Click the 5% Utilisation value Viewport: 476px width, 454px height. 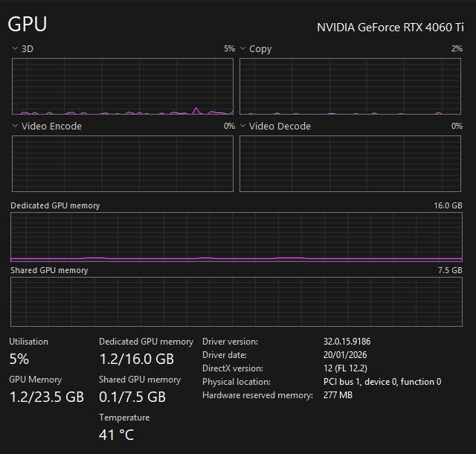coord(19,359)
